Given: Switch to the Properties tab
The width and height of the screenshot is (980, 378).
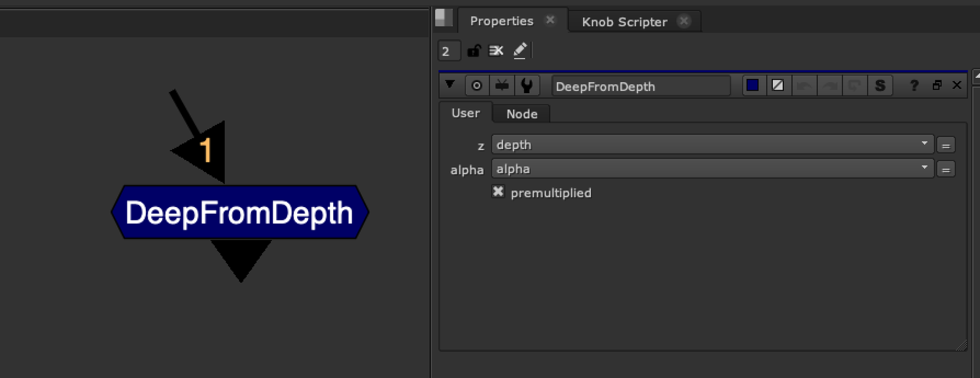Looking at the screenshot, I should point(501,21).
